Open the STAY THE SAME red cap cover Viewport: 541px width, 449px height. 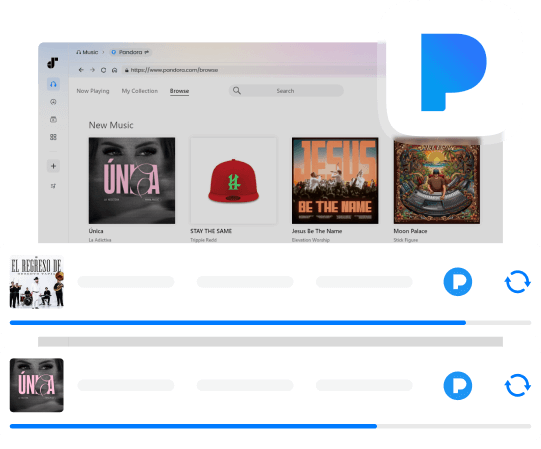(x=233, y=180)
